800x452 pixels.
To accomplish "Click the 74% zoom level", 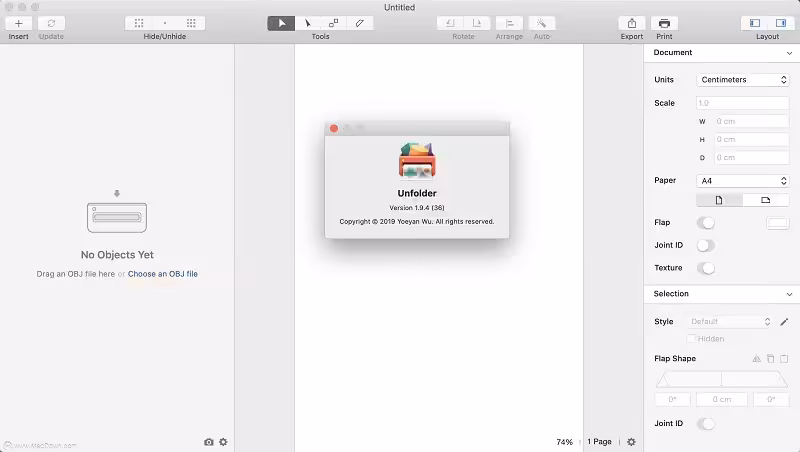I will 564,442.
